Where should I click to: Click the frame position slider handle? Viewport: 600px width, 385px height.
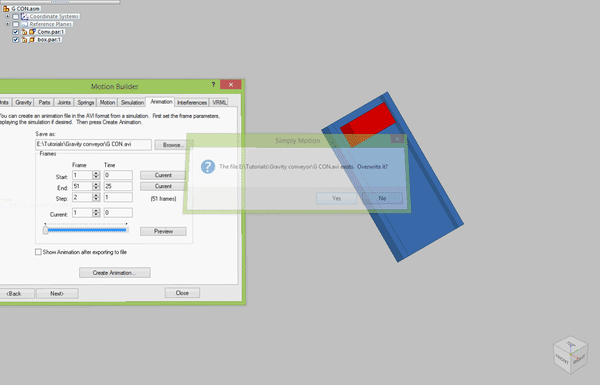click(x=46, y=230)
